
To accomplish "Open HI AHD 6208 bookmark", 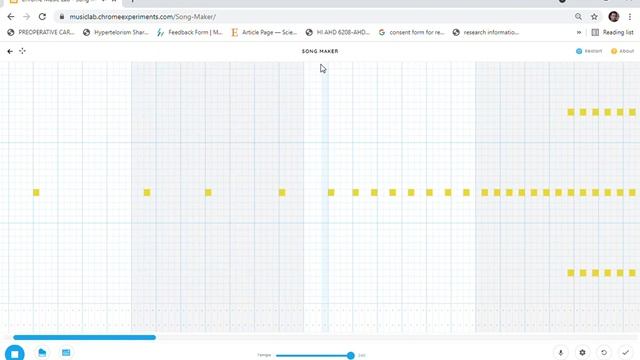I will point(338,32).
